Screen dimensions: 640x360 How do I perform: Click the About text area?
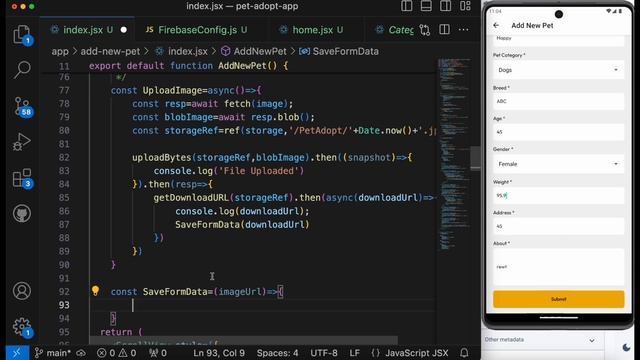(558, 267)
